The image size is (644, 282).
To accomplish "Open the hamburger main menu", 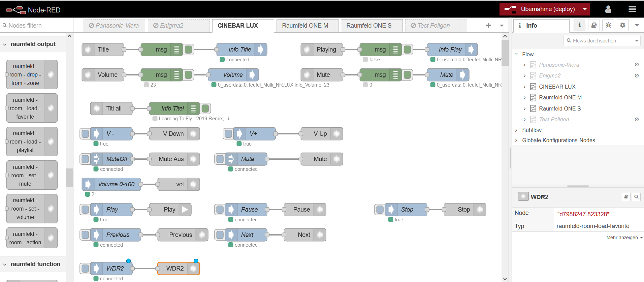I will (632, 9).
